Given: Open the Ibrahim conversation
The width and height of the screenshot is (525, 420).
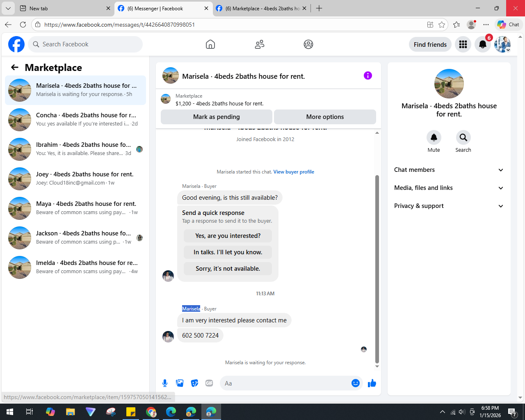Looking at the screenshot, I should point(75,149).
